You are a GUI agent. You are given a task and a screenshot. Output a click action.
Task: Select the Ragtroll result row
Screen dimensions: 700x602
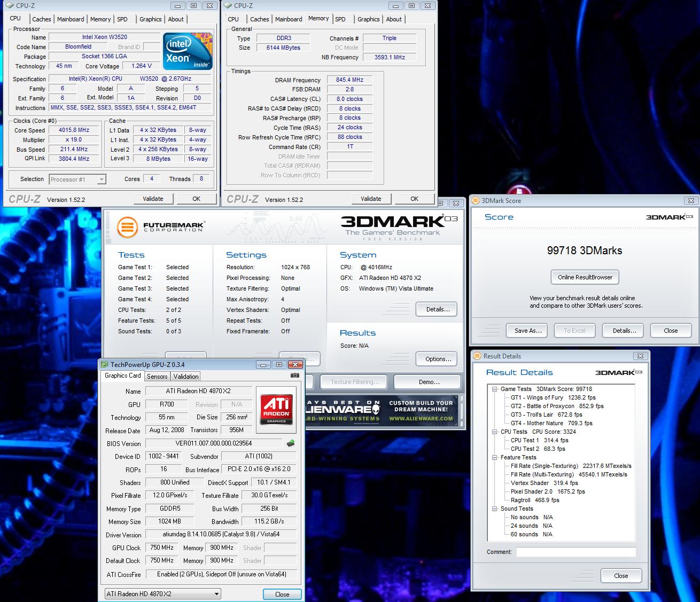coord(535,500)
